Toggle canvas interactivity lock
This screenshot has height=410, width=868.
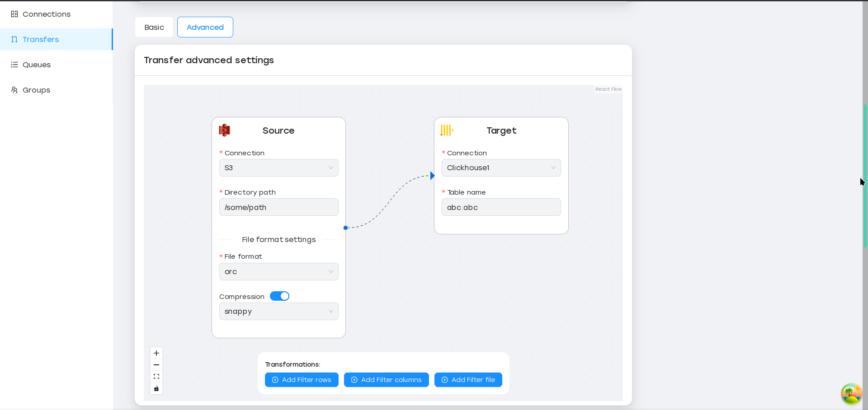[156, 388]
